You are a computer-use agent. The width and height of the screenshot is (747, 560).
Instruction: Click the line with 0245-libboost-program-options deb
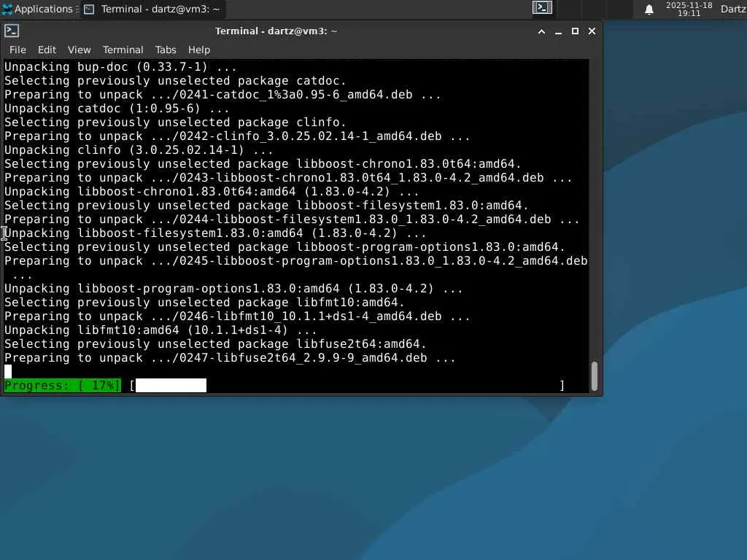pyautogui.click(x=296, y=268)
